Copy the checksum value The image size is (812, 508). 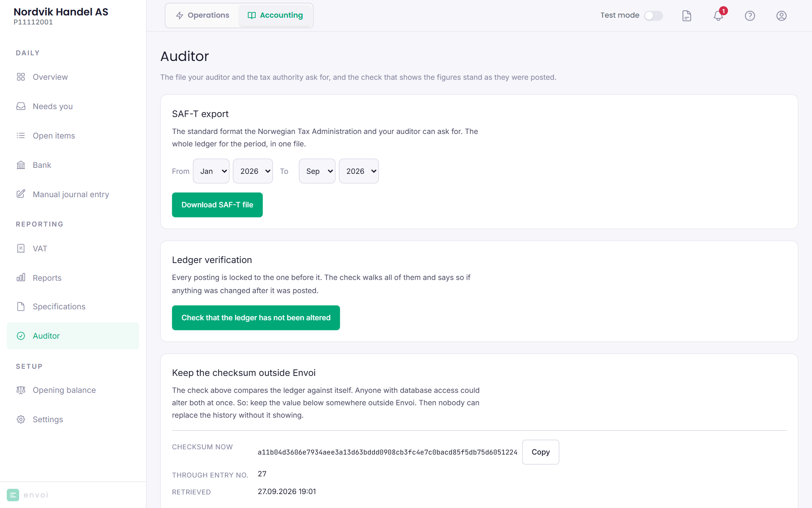[541, 452]
